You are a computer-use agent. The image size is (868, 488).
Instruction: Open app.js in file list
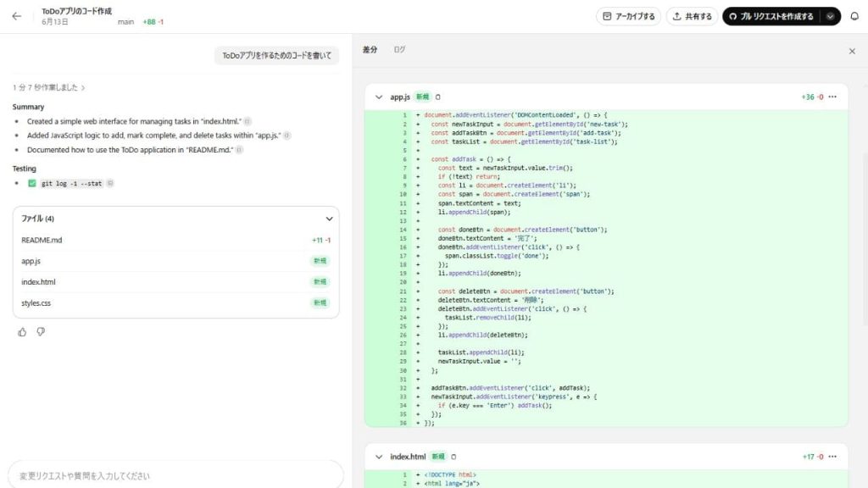pyautogui.click(x=175, y=261)
